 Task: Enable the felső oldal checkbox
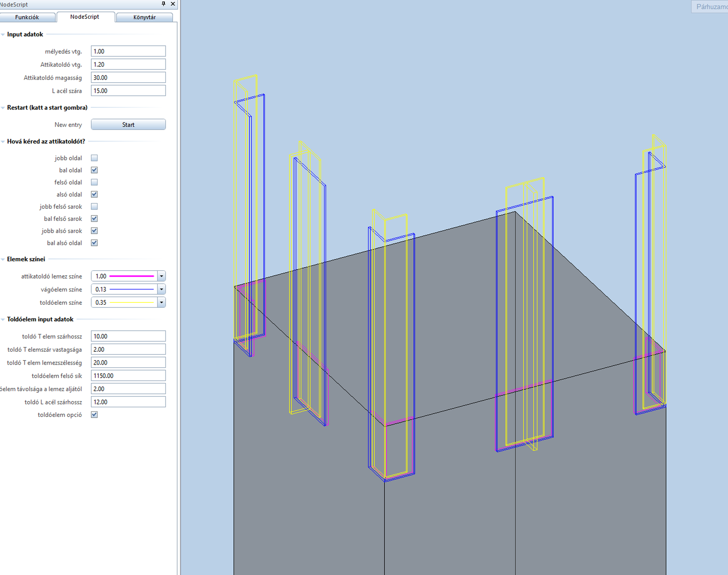(94, 182)
